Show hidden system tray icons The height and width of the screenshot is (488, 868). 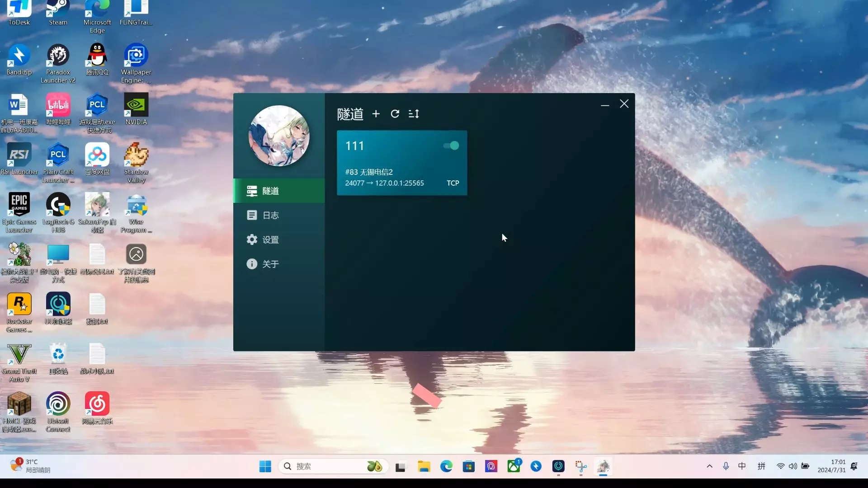tap(709, 466)
